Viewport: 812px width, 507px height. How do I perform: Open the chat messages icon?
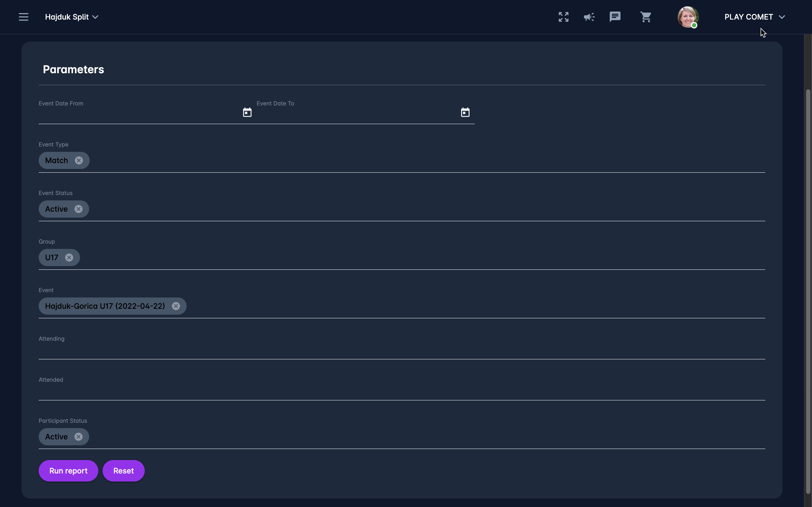[615, 17]
